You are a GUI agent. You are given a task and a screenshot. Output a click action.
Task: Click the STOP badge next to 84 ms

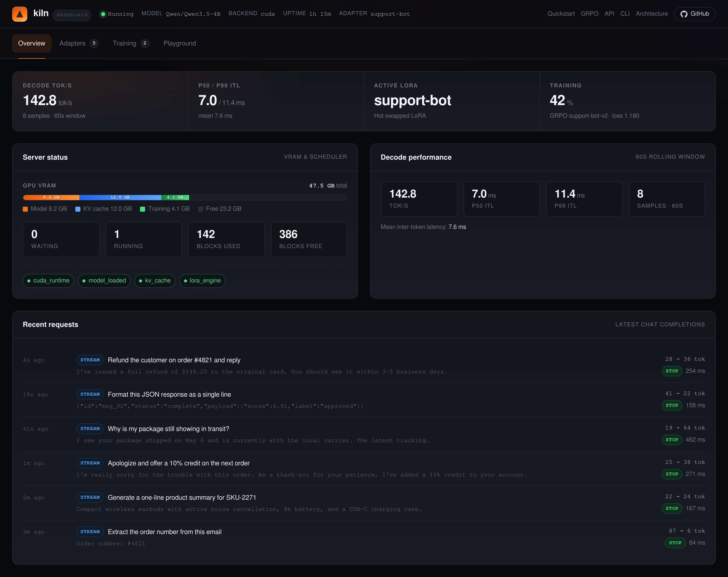click(x=675, y=543)
